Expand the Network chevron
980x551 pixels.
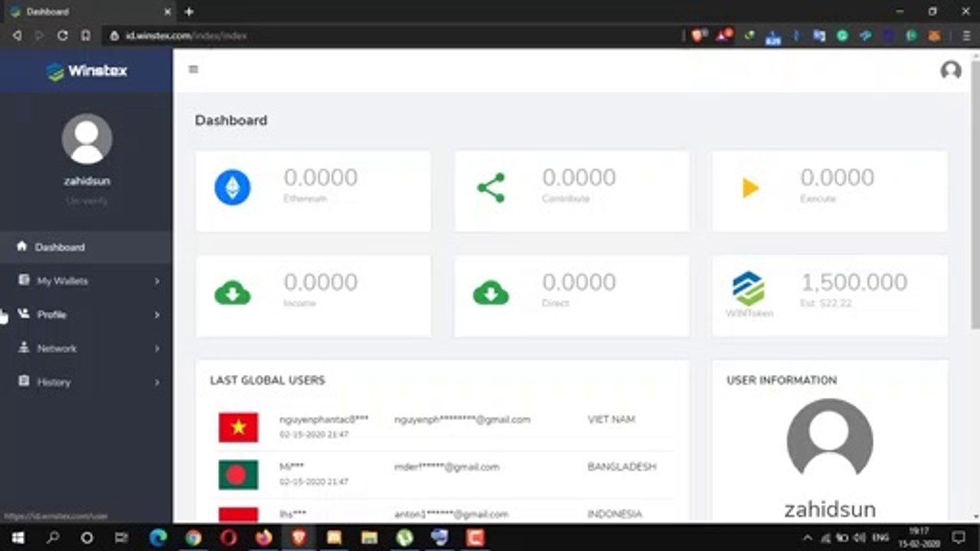157,349
